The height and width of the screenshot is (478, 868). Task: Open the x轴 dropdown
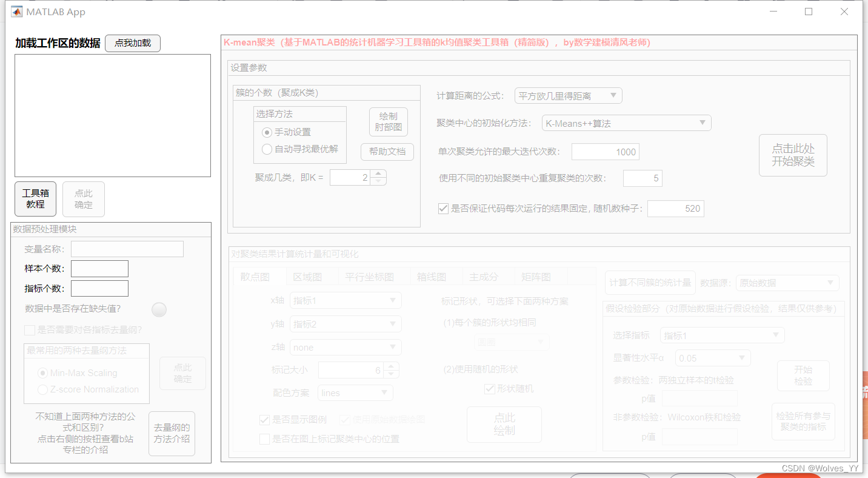(x=346, y=300)
